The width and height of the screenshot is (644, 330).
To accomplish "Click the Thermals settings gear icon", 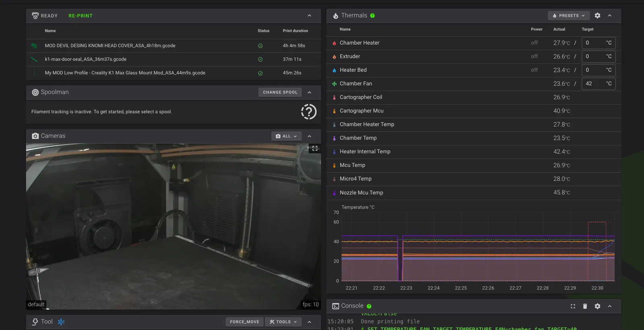I will click(597, 16).
